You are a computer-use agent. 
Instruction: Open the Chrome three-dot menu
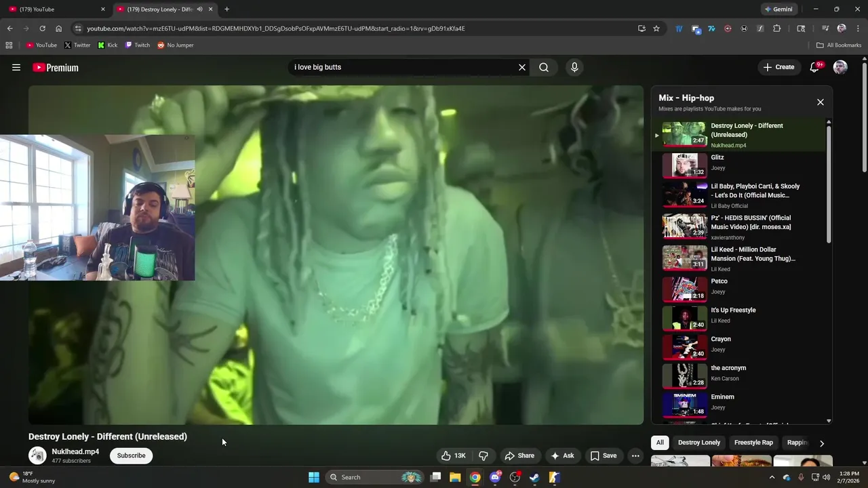click(x=857, y=28)
